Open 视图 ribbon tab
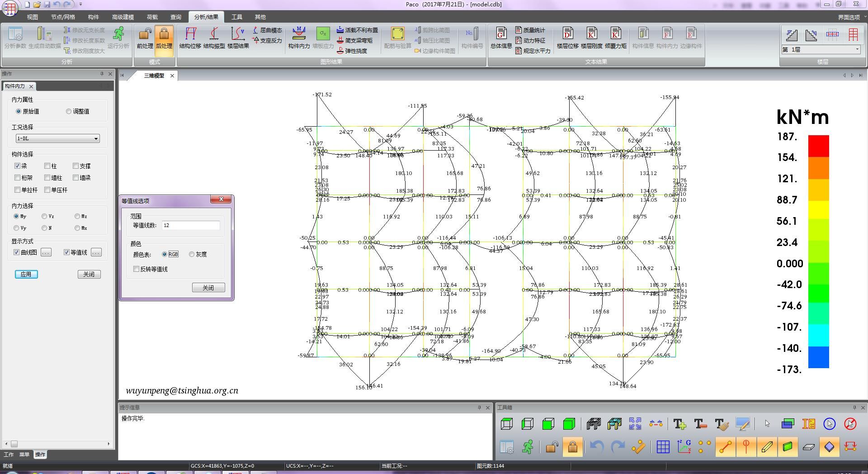868x474 pixels. (x=32, y=17)
